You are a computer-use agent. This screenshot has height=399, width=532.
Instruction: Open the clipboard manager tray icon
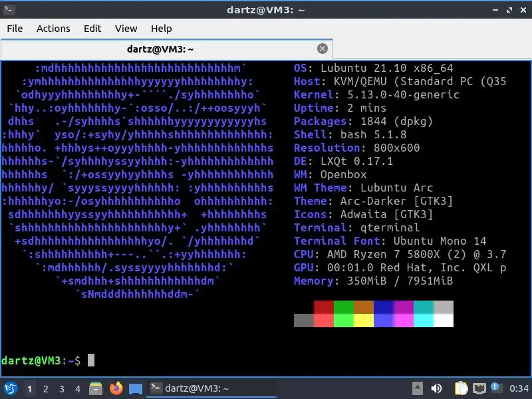pos(461,388)
